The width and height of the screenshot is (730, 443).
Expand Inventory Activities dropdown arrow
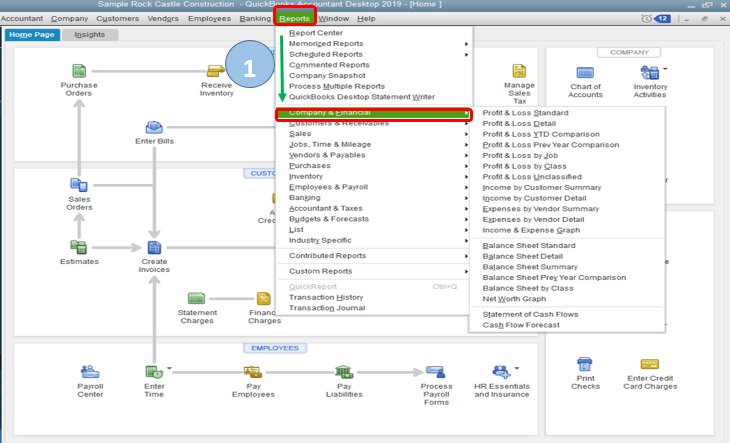tap(665, 69)
